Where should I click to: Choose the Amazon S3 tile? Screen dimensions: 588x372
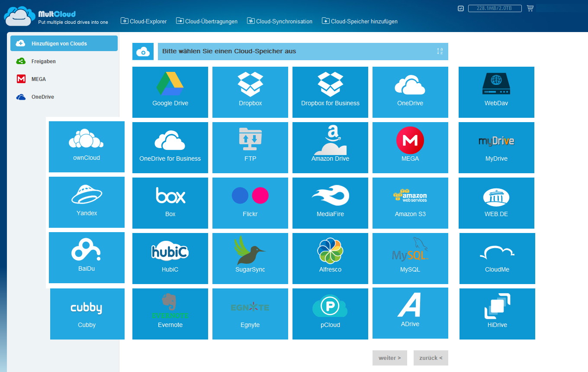410,203
